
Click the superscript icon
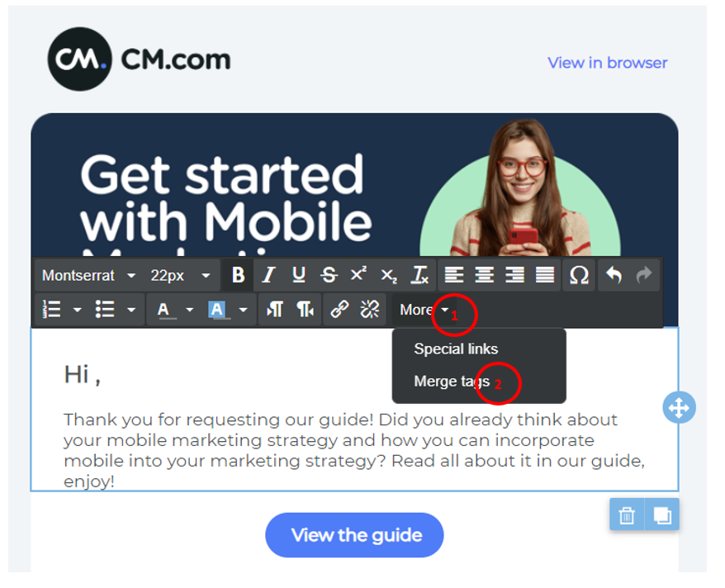tap(358, 276)
